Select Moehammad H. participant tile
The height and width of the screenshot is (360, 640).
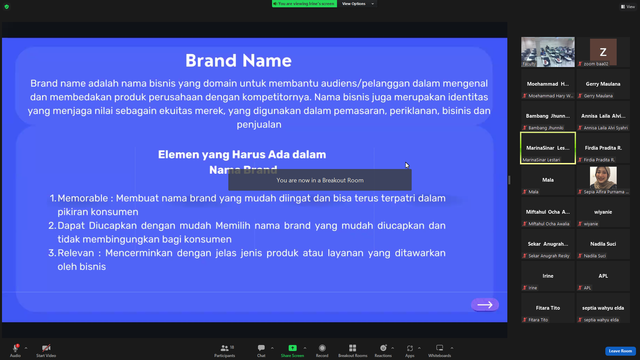click(548, 84)
